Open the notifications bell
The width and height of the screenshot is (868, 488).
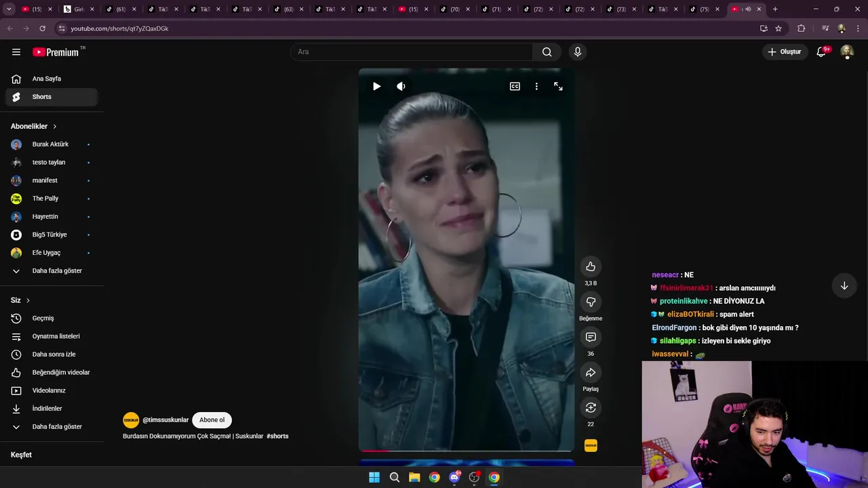[821, 52]
